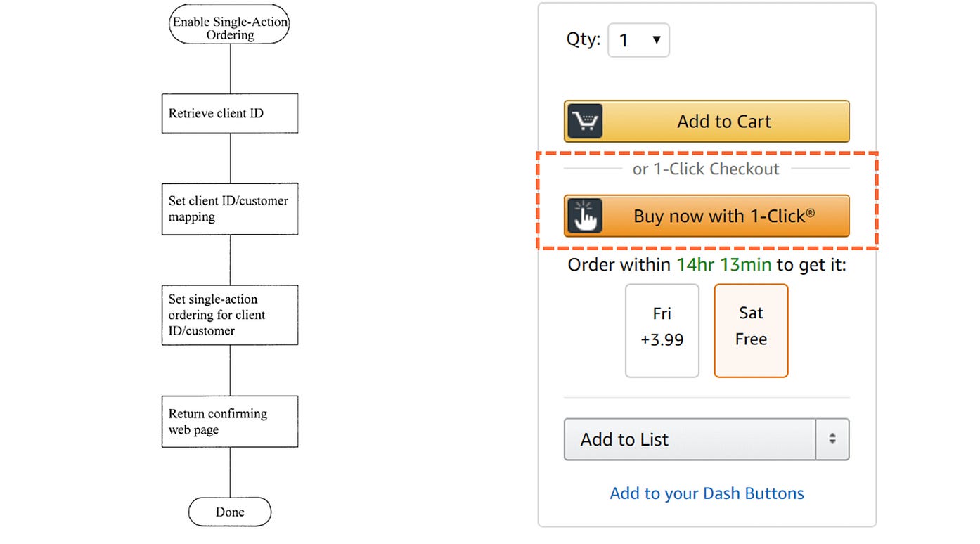
Task: Select the single-action ordering flowchart step
Action: (x=229, y=315)
